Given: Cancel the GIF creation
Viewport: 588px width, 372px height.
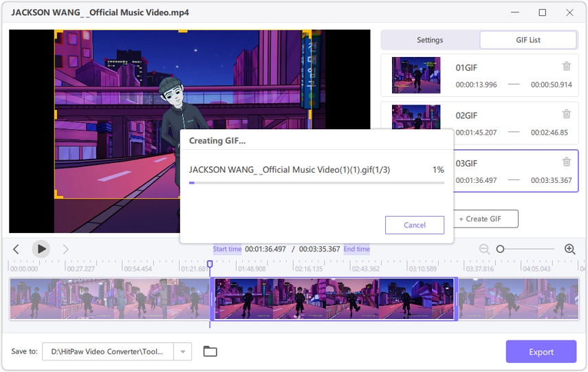Looking at the screenshot, I should (x=415, y=225).
